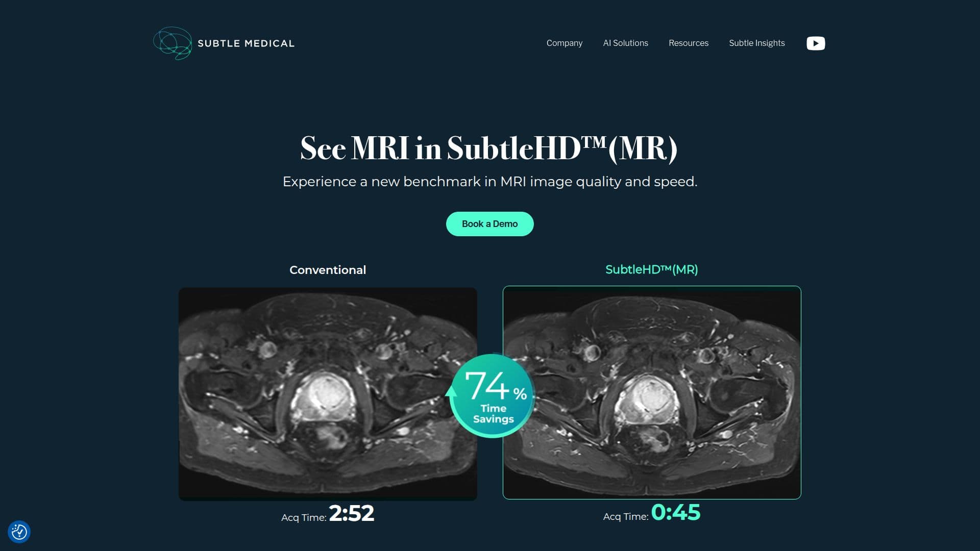
Task: Open the cookie consent preferences icon
Action: pyautogui.click(x=19, y=532)
